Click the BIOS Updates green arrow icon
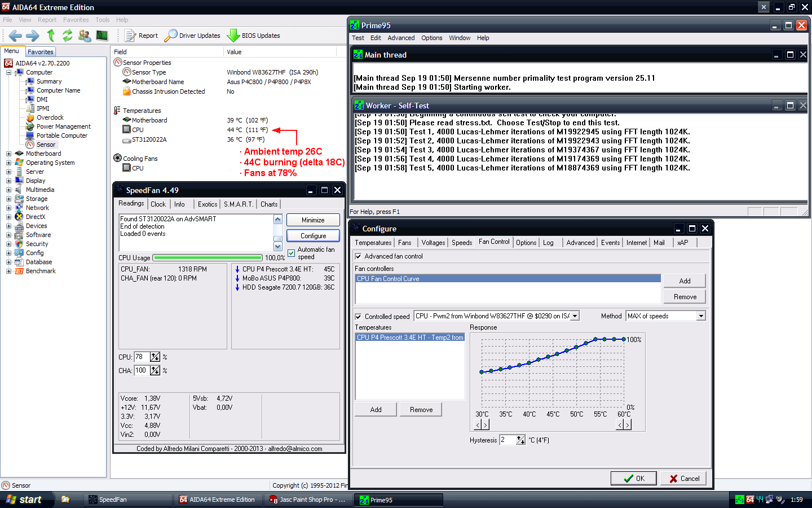812x508 pixels. pyautogui.click(x=233, y=36)
